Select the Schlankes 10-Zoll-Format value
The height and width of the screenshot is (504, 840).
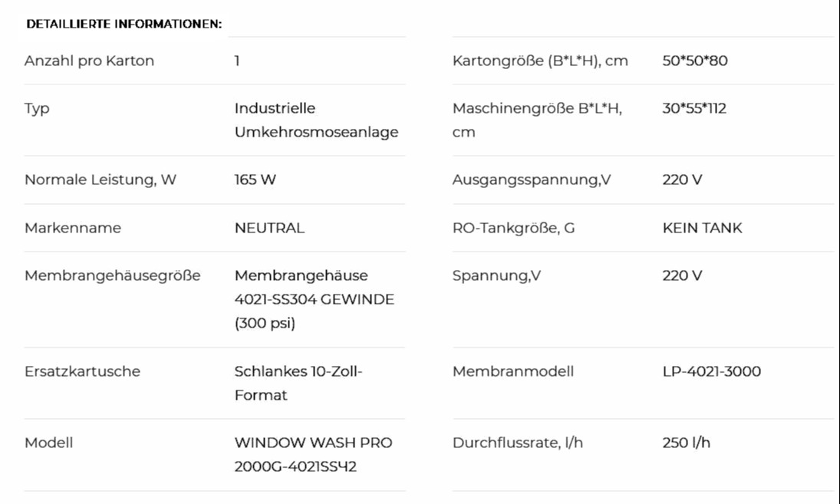(298, 384)
